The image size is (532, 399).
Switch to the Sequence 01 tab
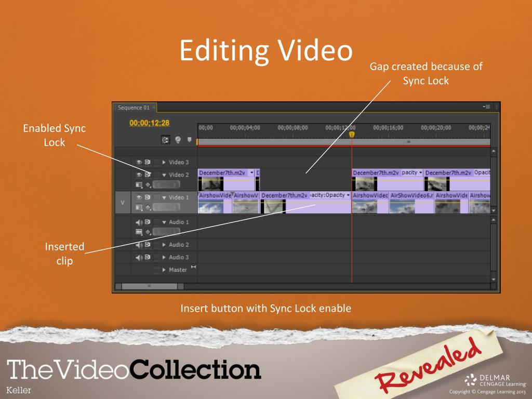click(134, 108)
